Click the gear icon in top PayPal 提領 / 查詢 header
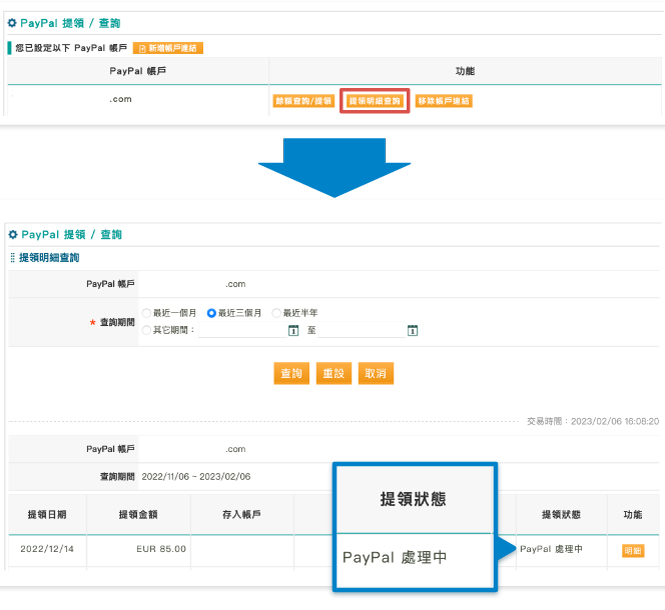The width and height of the screenshot is (665, 610). 12,23
